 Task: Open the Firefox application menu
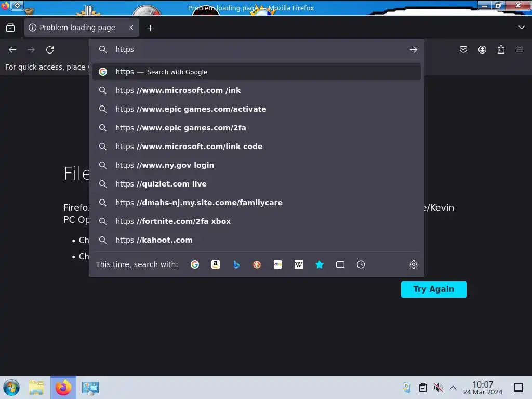click(520, 49)
